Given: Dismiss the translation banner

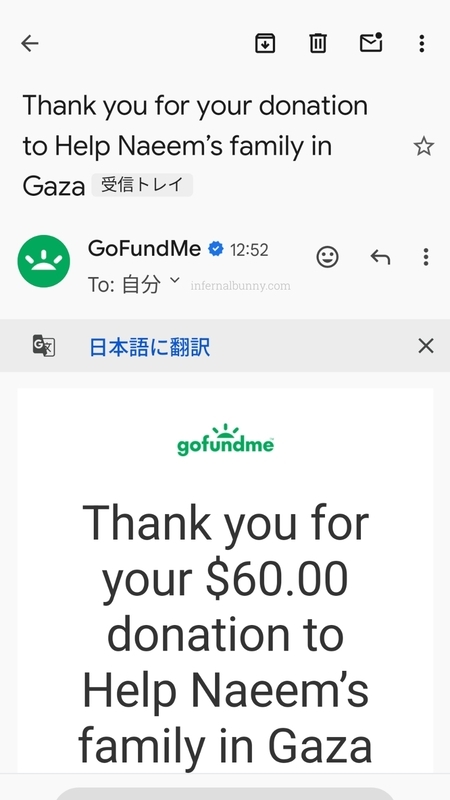Looking at the screenshot, I should click(426, 346).
